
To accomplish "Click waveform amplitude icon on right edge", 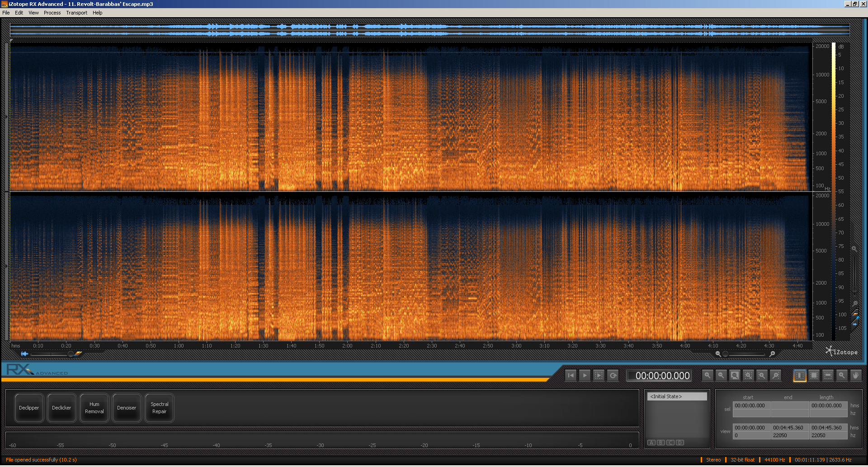I will coord(855,324).
